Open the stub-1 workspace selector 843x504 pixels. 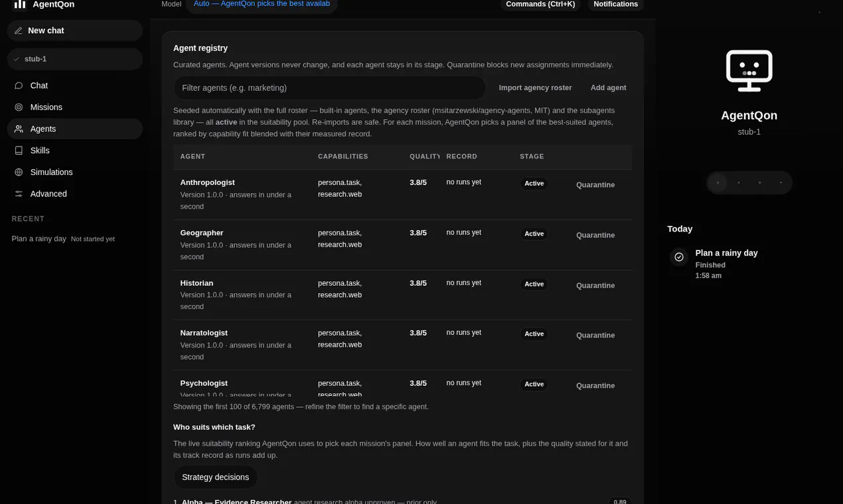[x=75, y=59]
